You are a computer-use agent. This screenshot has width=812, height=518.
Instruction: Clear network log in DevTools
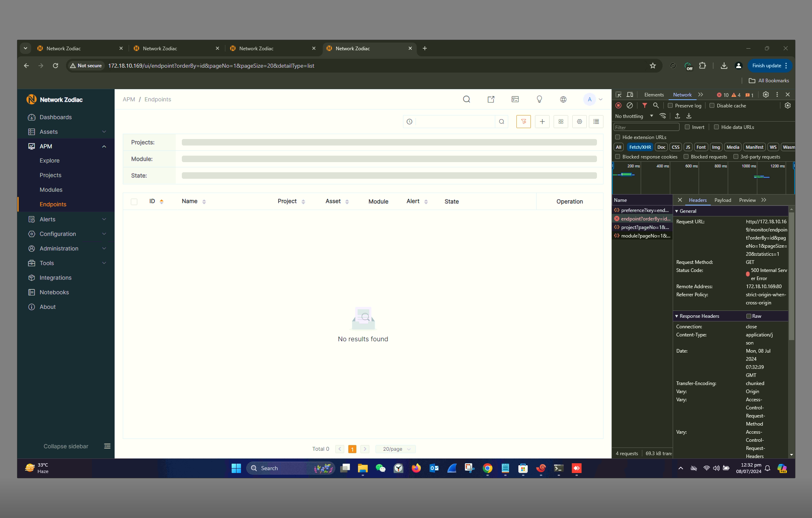(629, 105)
